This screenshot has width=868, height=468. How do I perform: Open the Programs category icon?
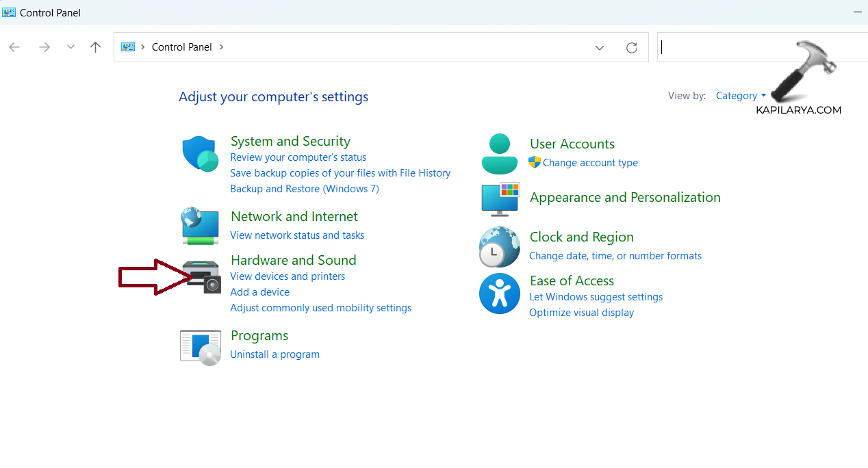(x=201, y=346)
